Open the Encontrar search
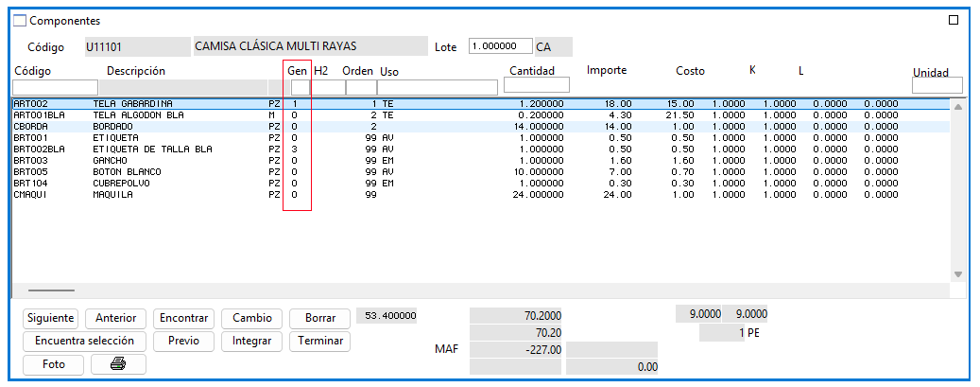Viewport: 980px width, 387px height. pyautogui.click(x=183, y=318)
